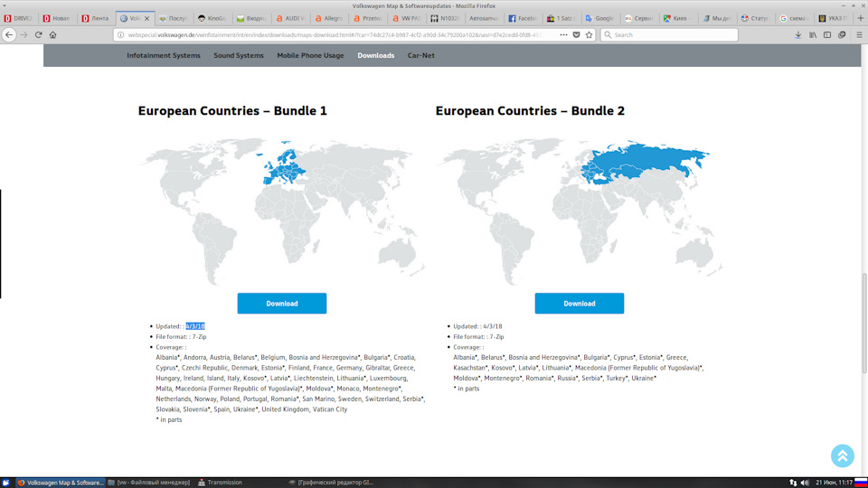Open the network status tray icon
Screen dimensions: 868x488
pyautogui.click(x=793, y=483)
